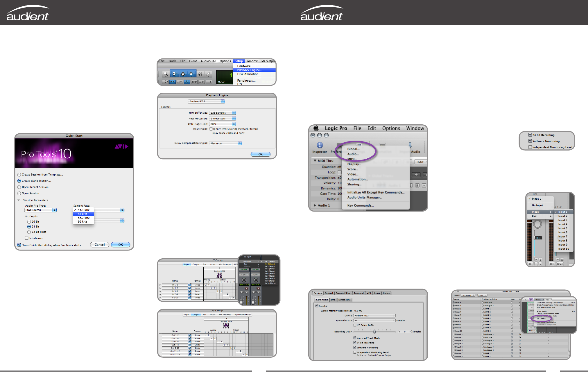Click the Bnce bounce button on Logic channel strip

pos(560,264)
